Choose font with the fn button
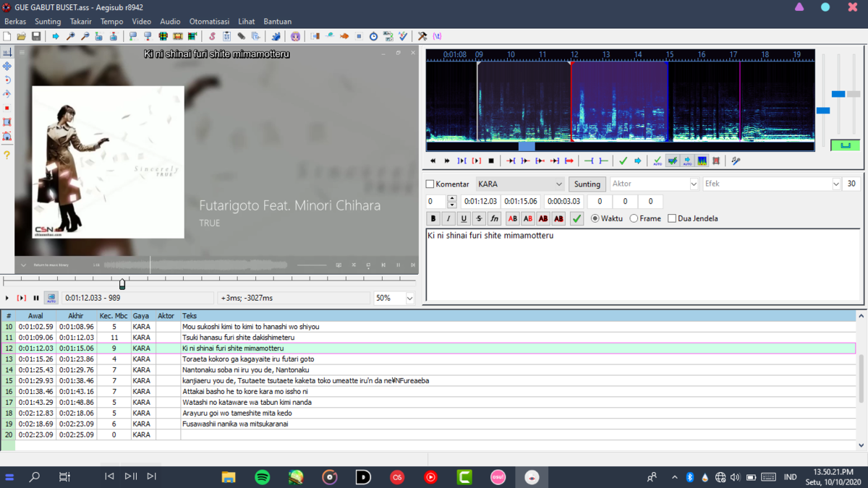Screen dimensions: 868x488 pos(494,218)
